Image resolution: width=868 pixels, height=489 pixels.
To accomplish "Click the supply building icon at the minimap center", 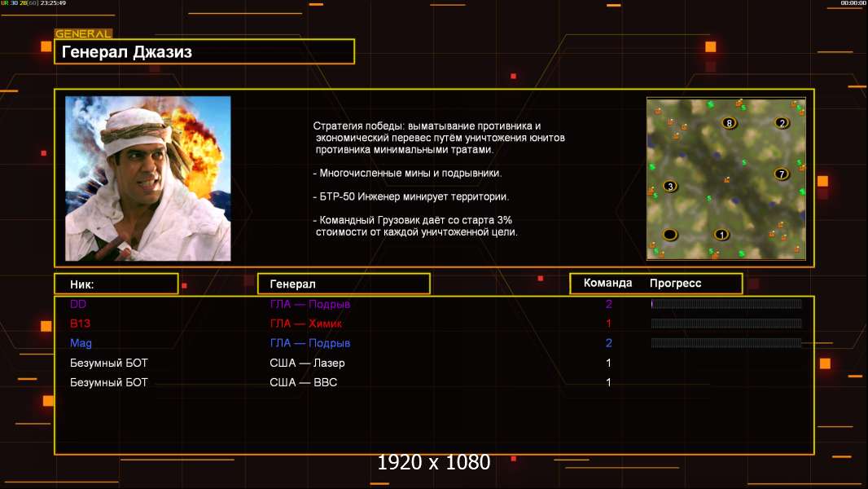I will click(727, 179).
